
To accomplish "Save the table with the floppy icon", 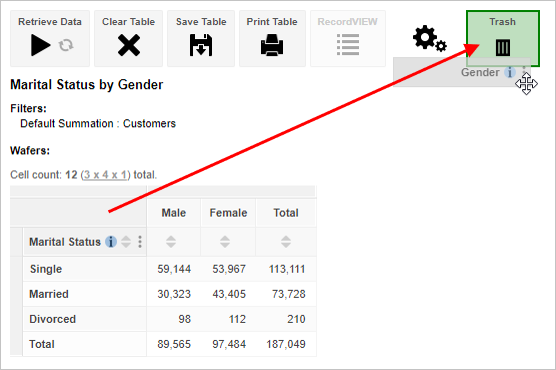I will coord(201,45).
